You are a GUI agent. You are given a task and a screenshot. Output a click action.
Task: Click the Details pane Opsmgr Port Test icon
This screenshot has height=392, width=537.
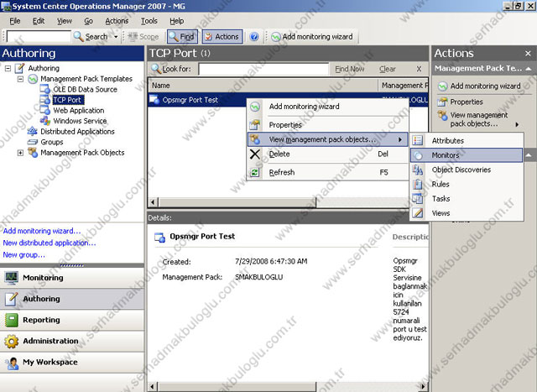[159, 237]
